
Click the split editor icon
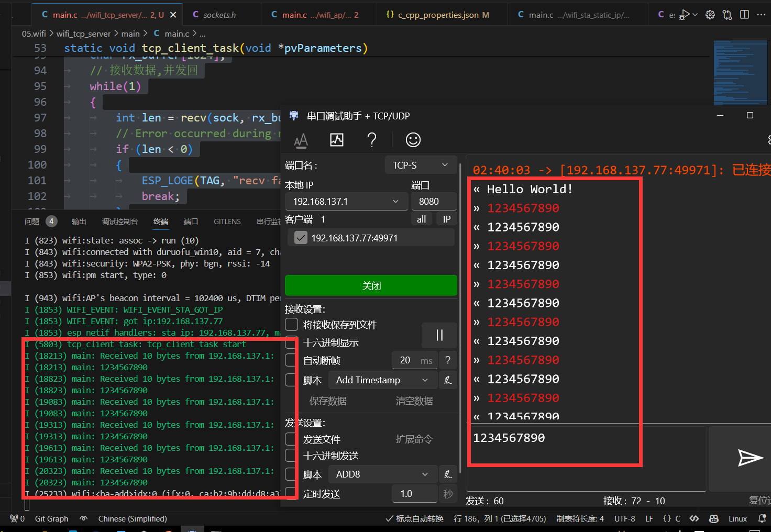[744, 15]
